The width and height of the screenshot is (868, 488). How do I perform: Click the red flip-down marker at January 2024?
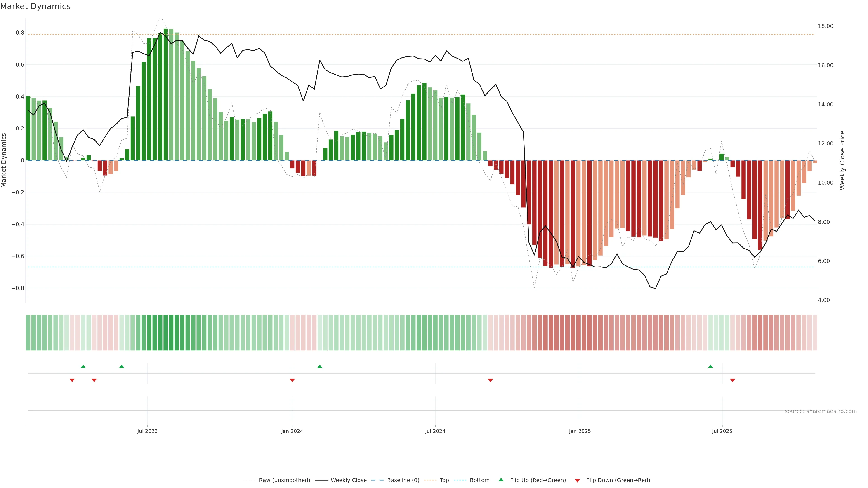coord(292,380)
